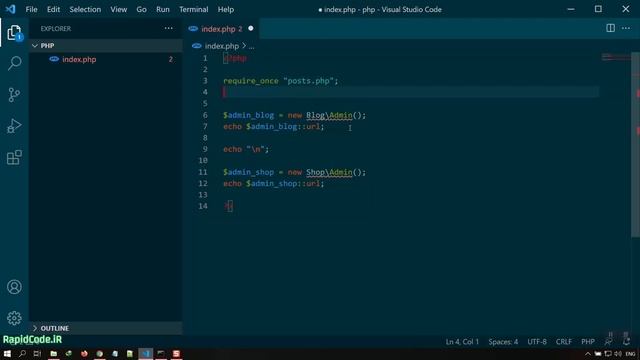Change encoding via UTF-8
This screenshot has height=360, width=640.
[x=537, y=342]
